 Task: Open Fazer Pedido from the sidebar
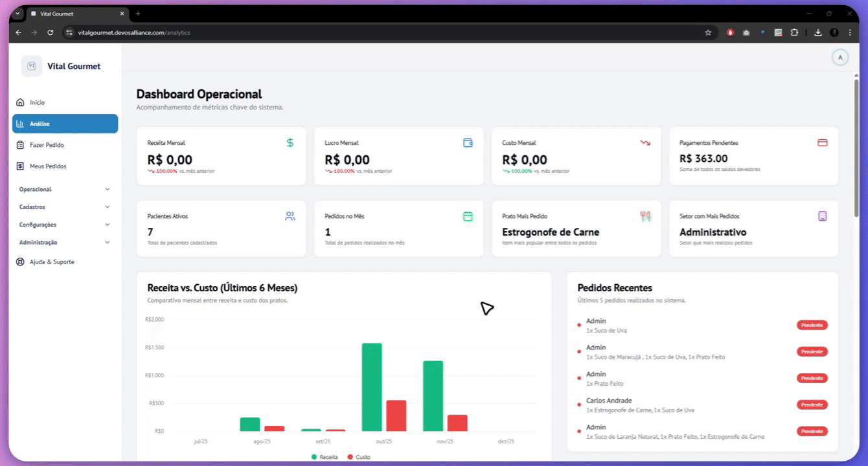click(47, 145)
